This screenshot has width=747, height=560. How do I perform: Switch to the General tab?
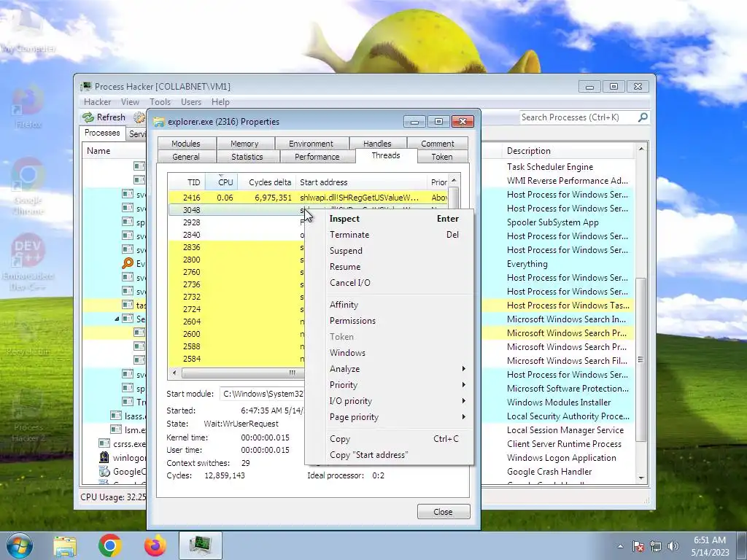coord(186,157)
